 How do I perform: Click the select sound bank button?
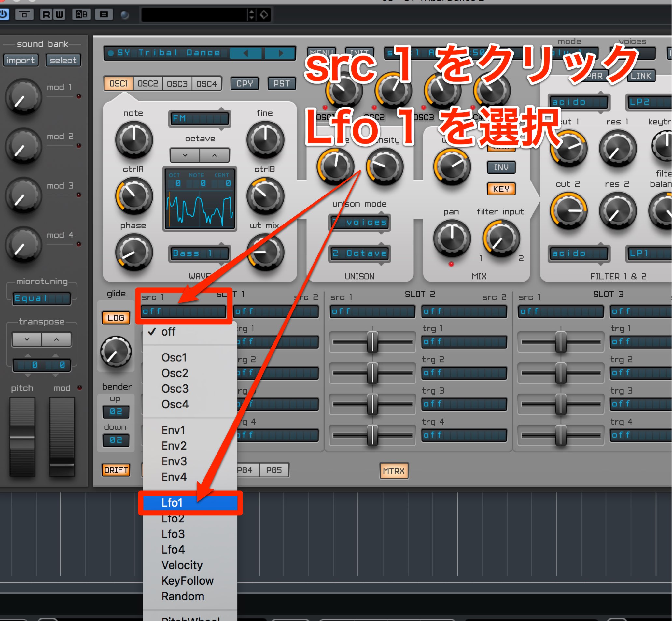(63, 61)
